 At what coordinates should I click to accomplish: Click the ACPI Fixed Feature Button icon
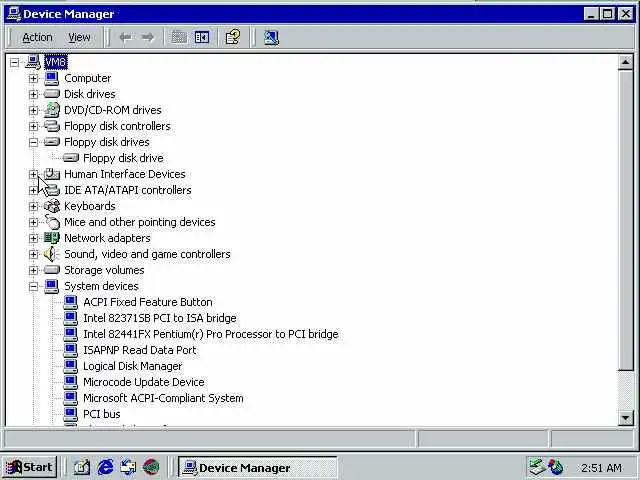[x=71, y=302]
